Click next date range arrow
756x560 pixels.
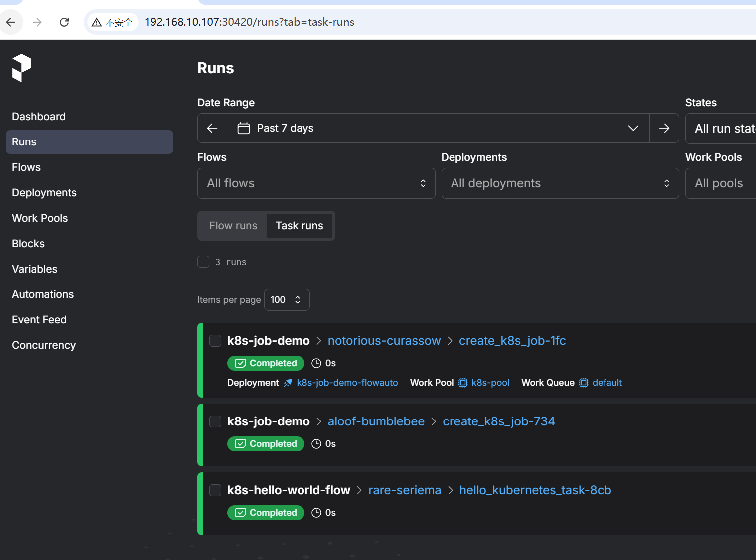[664, 128]
